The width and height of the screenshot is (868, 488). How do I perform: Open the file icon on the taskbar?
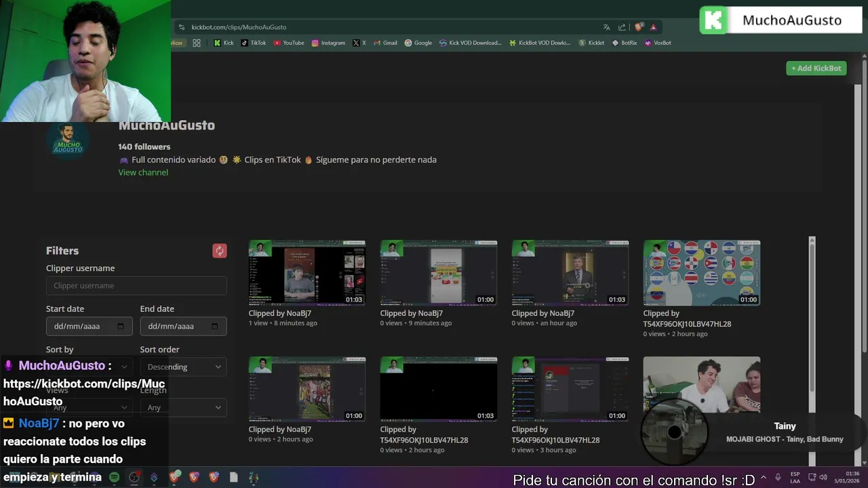pyautogui.click(x=233, y=477)
